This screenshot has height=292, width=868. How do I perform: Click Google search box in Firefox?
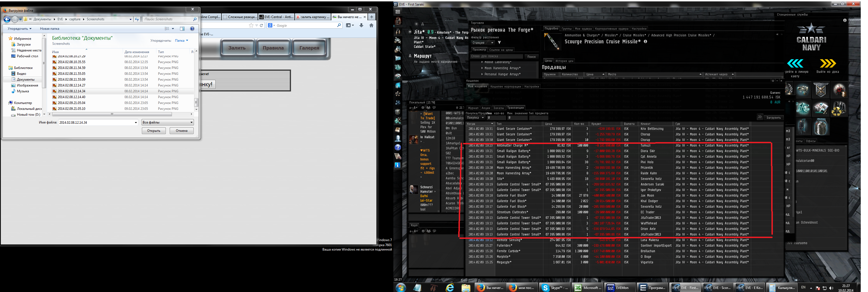pos(305,25)
